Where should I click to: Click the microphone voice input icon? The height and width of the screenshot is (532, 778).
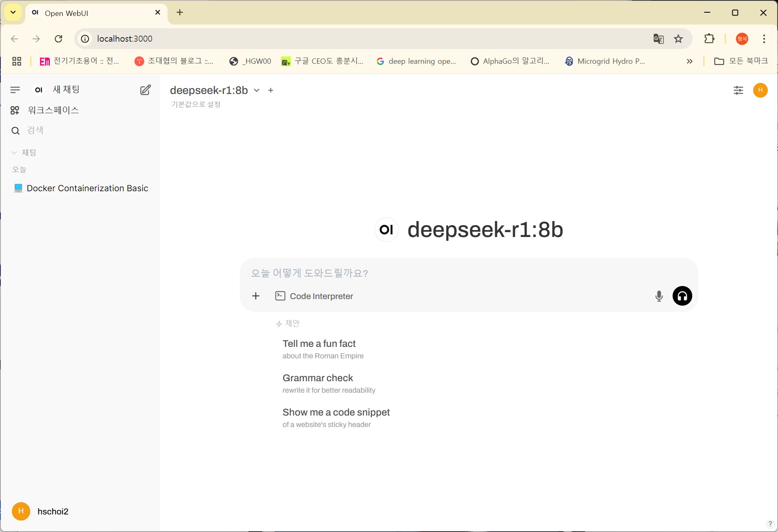click(x=659, y=296)
